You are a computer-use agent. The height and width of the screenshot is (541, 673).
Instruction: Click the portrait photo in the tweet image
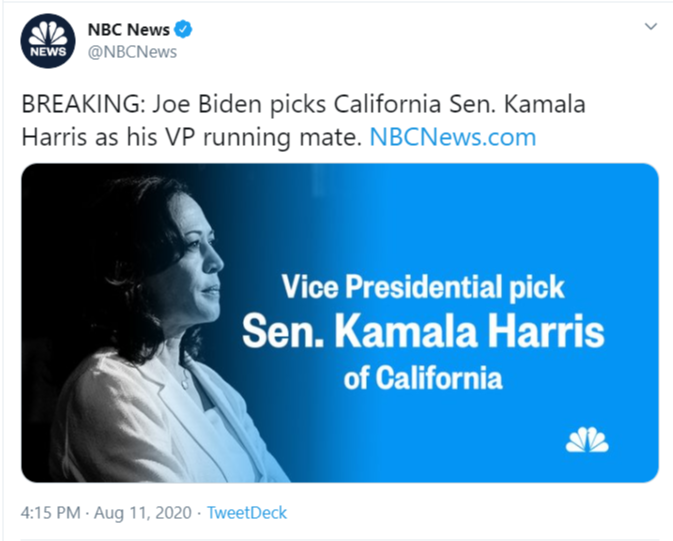click(160, 330)
